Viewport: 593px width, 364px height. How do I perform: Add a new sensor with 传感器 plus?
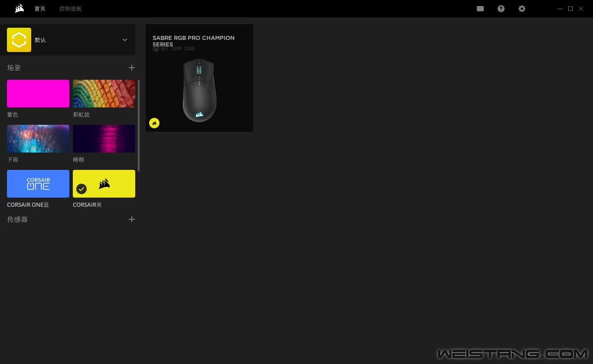[132, 219]
